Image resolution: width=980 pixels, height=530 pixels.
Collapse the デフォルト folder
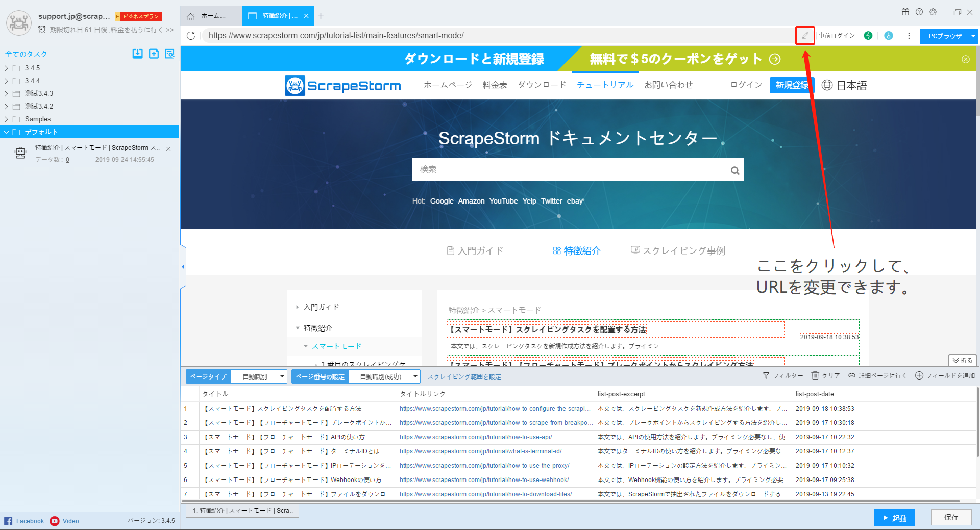tap(6, 132)
